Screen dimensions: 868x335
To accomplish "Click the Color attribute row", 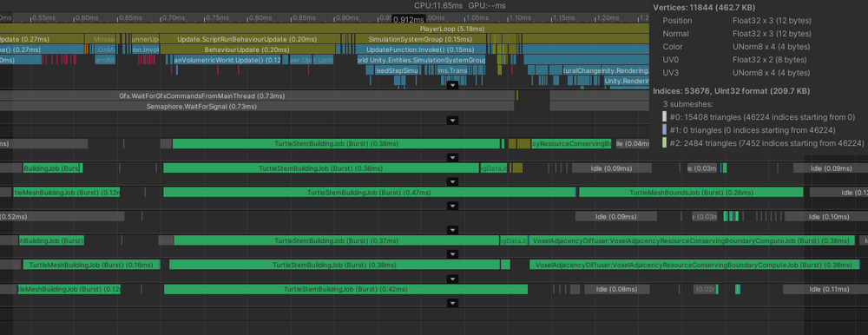I will click(x=737, y=47).
